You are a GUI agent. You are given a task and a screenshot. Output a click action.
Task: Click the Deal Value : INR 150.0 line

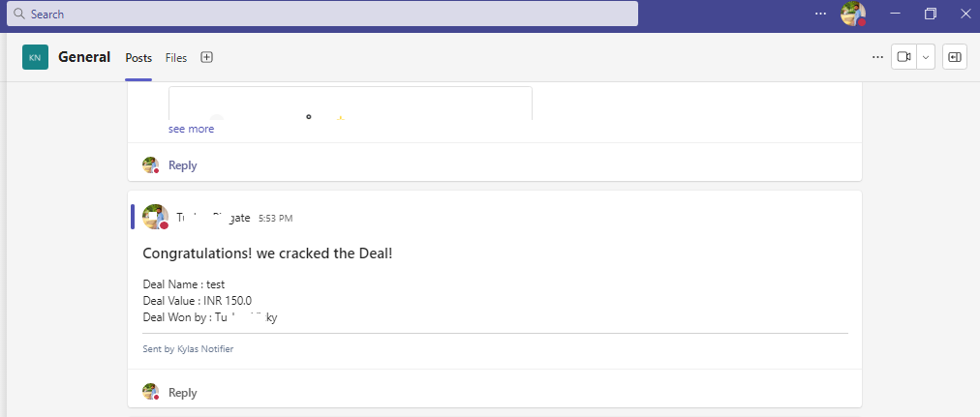click(198, 300)
